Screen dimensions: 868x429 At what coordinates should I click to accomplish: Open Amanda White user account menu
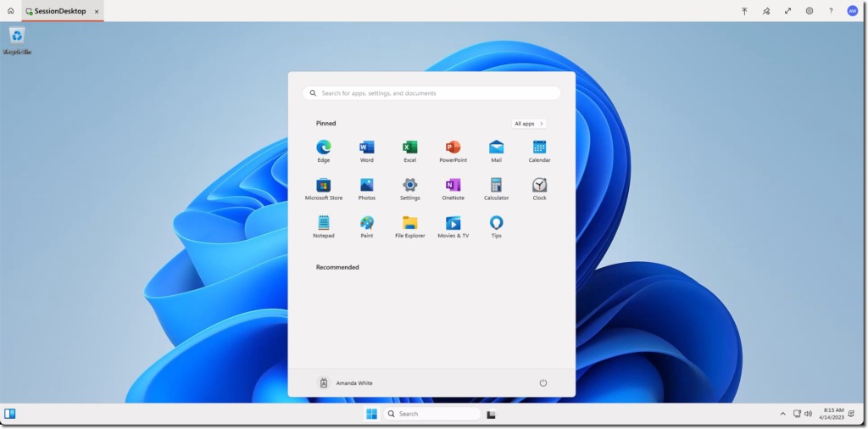point(347,382)
